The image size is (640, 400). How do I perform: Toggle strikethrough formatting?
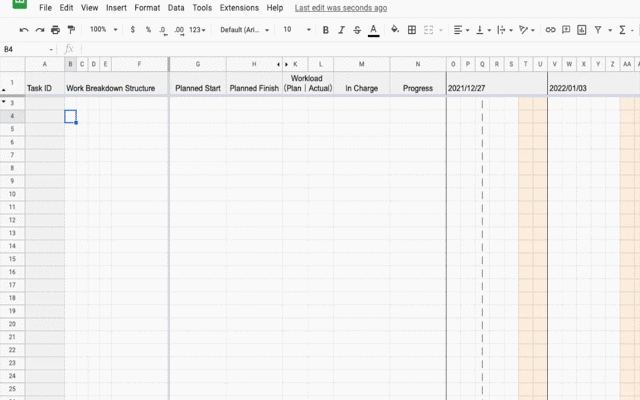(357, 30)
